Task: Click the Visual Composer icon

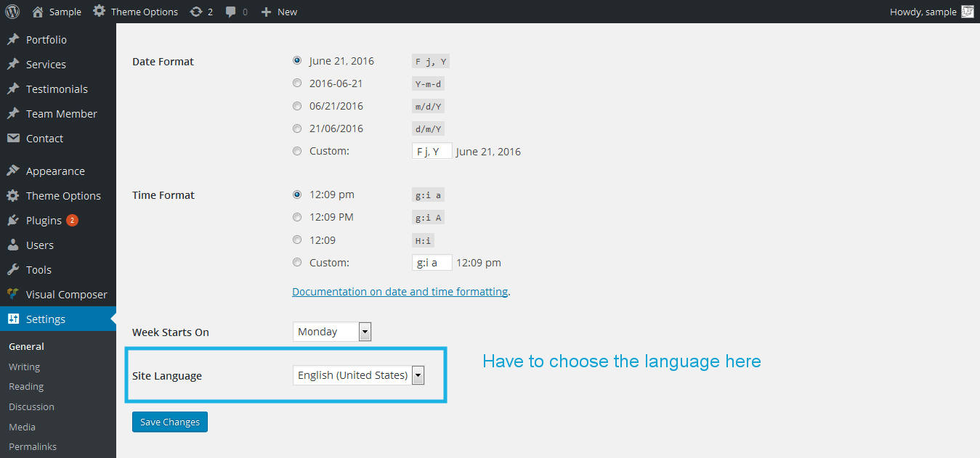Action: pos(13,294)
